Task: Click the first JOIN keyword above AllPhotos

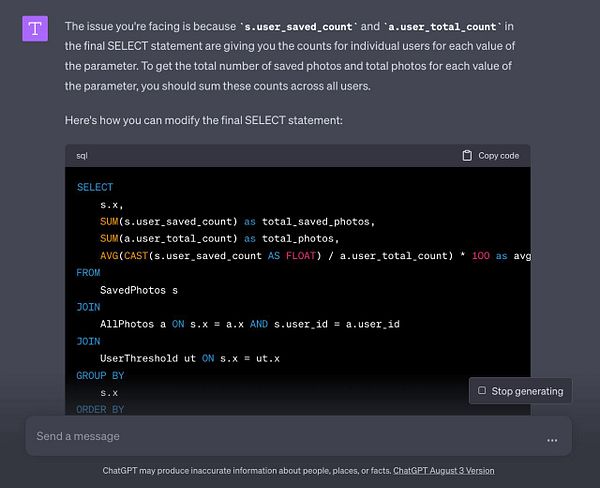Action: [x=88, y=307]
